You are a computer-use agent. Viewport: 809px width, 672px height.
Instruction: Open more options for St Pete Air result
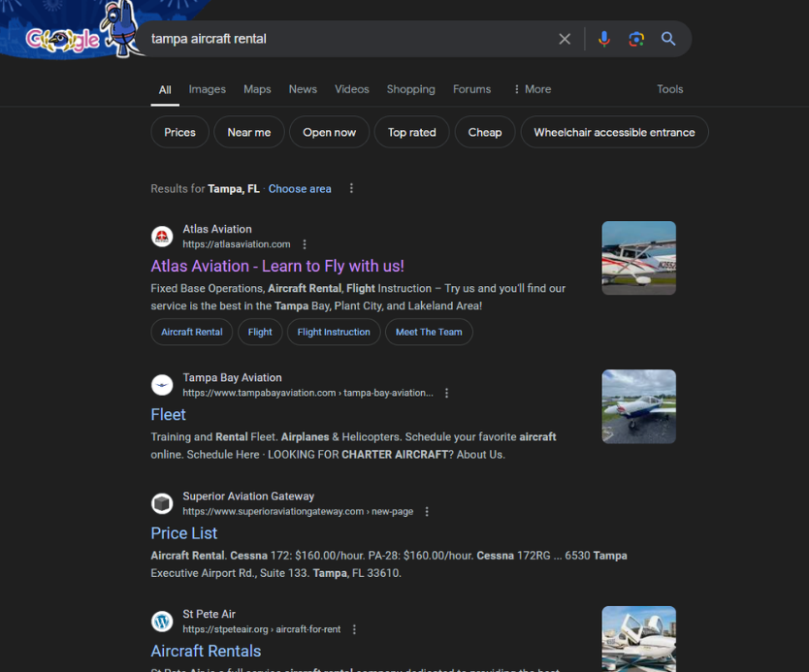354,629
